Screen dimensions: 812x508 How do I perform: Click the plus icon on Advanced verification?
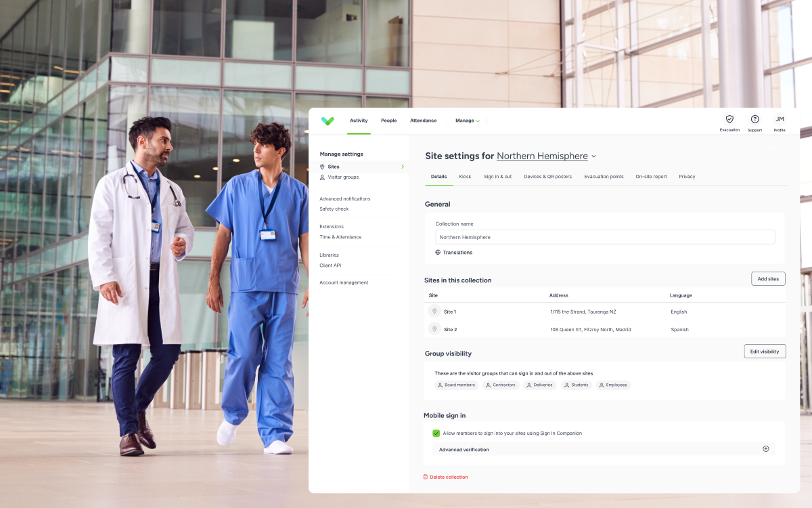tap(766, 448)
